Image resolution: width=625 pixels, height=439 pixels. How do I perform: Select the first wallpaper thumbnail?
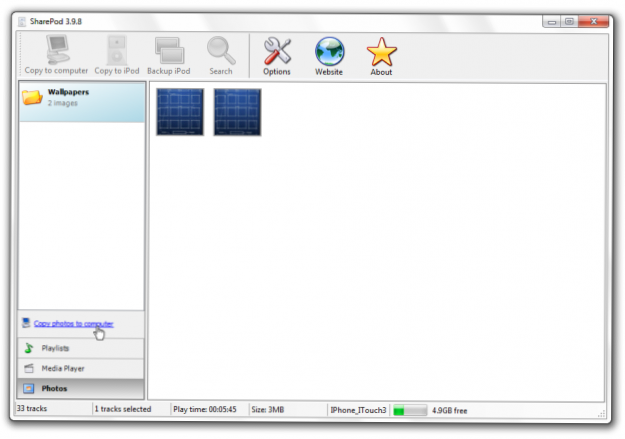[180, 112]
